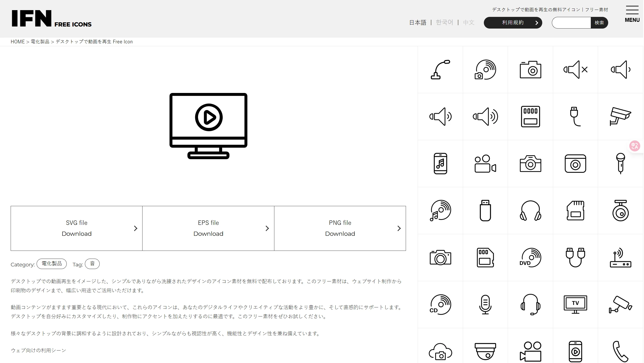Open the CD with camera icon
Image resolution: width=644 pixels, height=363 pixels.
485,69
